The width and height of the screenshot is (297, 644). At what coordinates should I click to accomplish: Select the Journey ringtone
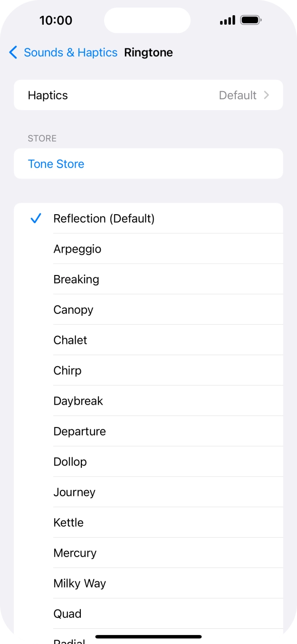pyautogui.click(x=75, y=492)
